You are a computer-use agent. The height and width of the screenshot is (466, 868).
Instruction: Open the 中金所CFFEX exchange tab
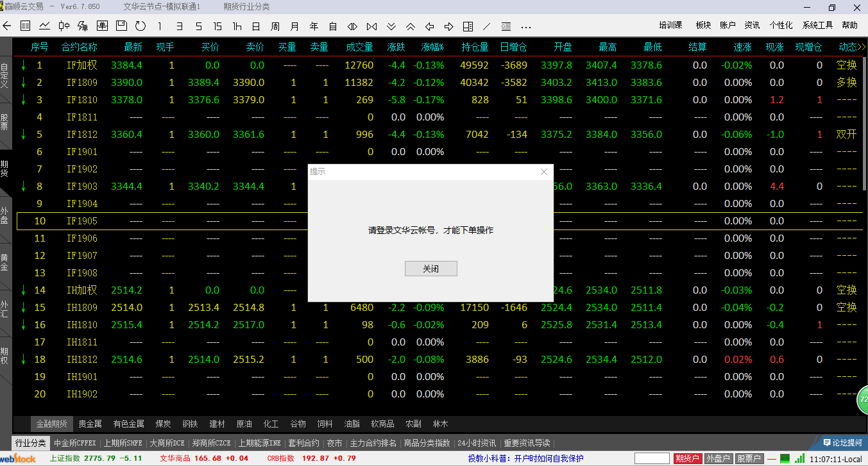click(75, 443)
